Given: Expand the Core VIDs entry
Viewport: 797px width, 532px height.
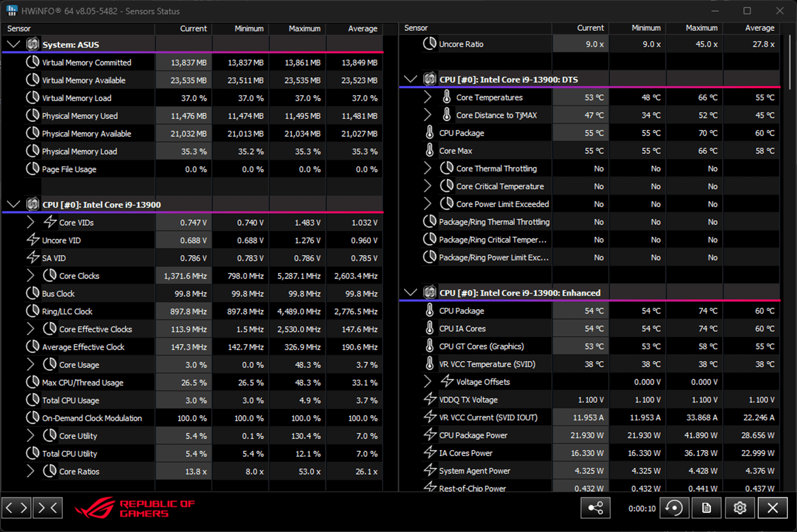Looking at the screenshot, I should coord(30,222).
